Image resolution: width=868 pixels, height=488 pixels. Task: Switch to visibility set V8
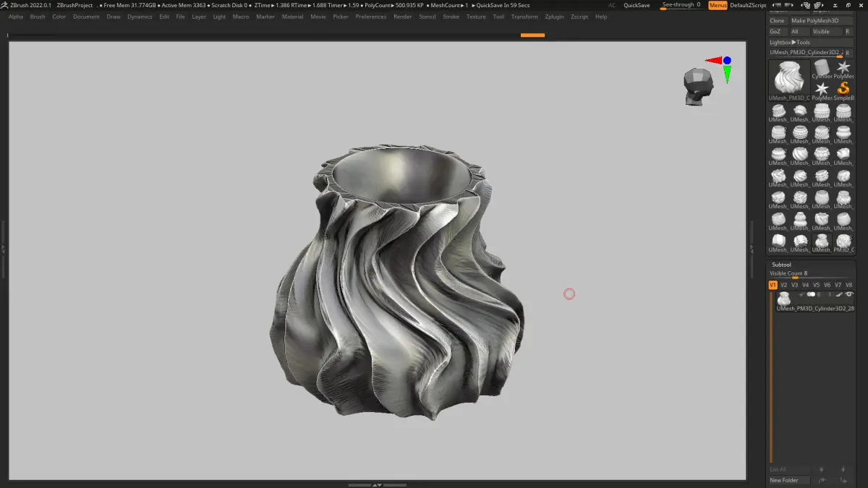pyautogui.click(x=848, y=285)
